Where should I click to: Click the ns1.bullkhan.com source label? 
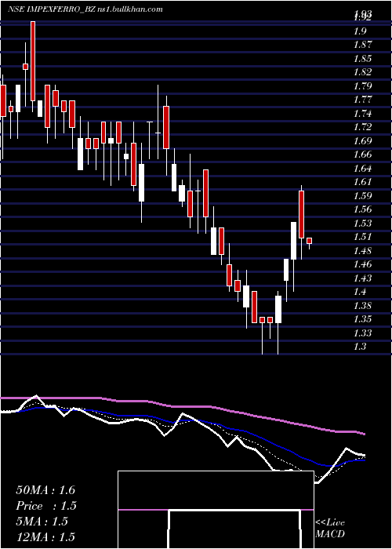coord(130,9)
